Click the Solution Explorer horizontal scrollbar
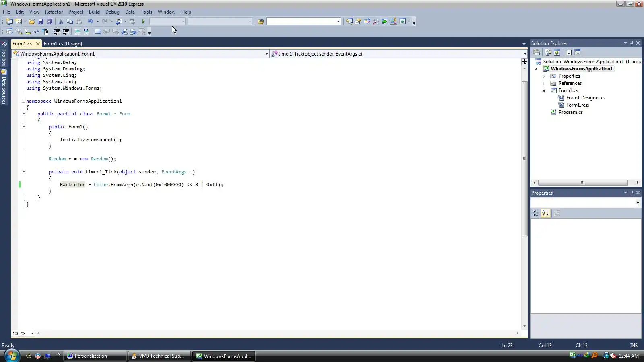Viewport: 644px width, 362px height. point(582,183)
